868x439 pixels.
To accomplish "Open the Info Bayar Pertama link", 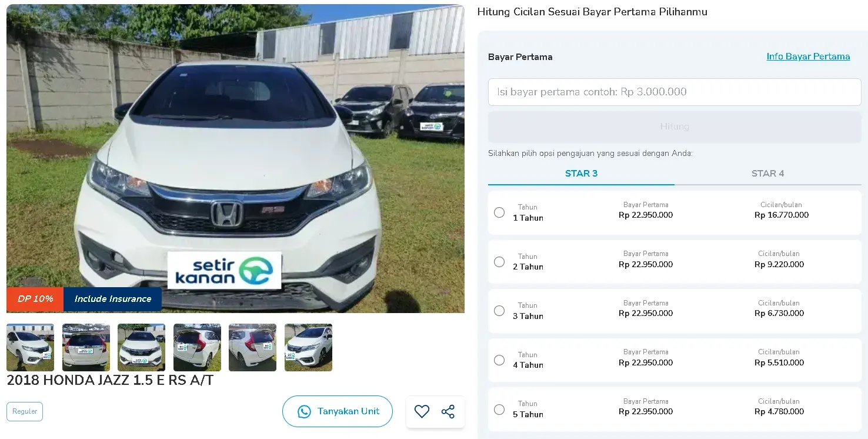I will tap(808, 56).
